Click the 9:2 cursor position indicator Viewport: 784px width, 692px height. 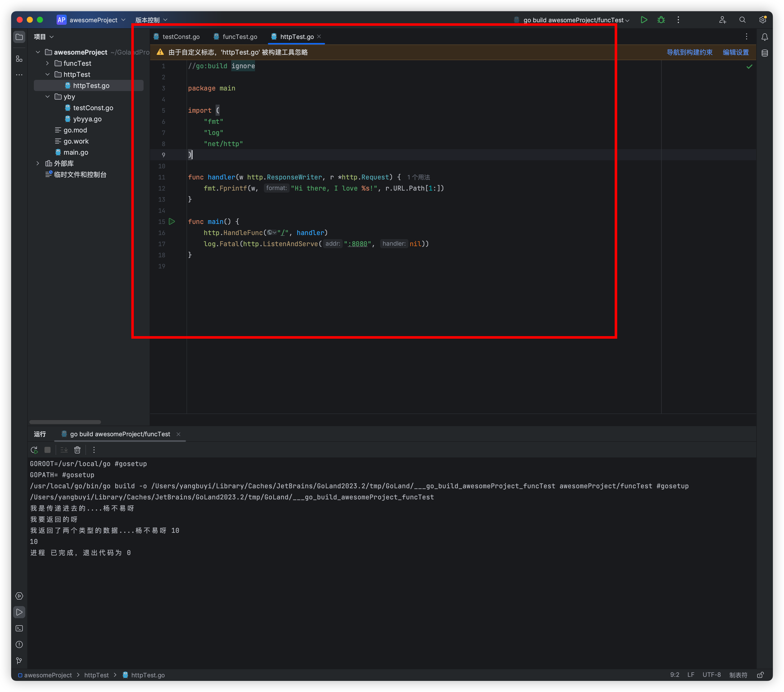click(x=675, y=675)
